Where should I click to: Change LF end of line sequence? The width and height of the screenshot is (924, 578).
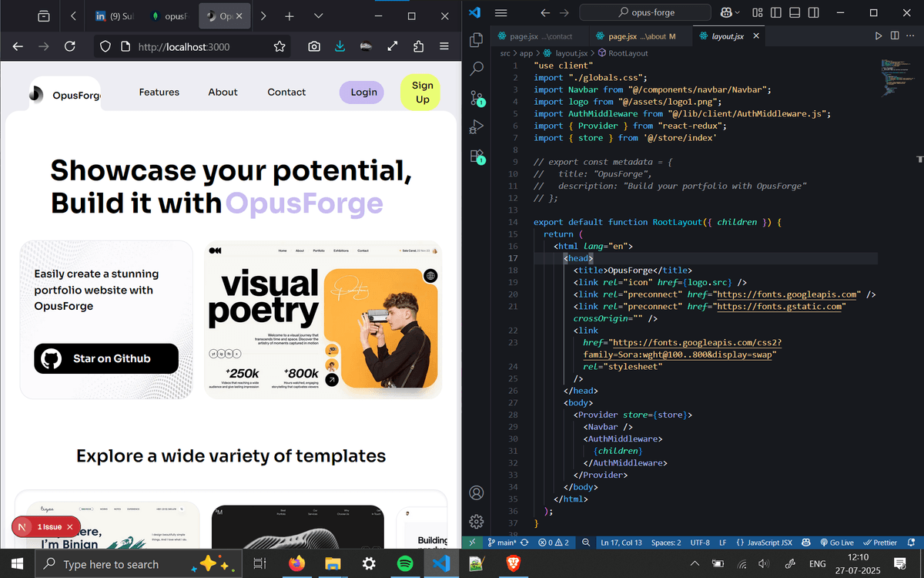tap(722, 543)
